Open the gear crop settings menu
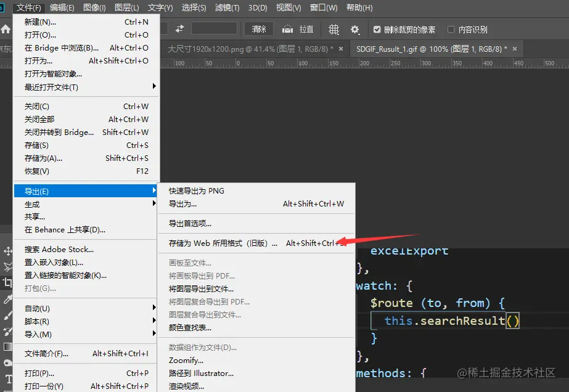 click(355, 30)
